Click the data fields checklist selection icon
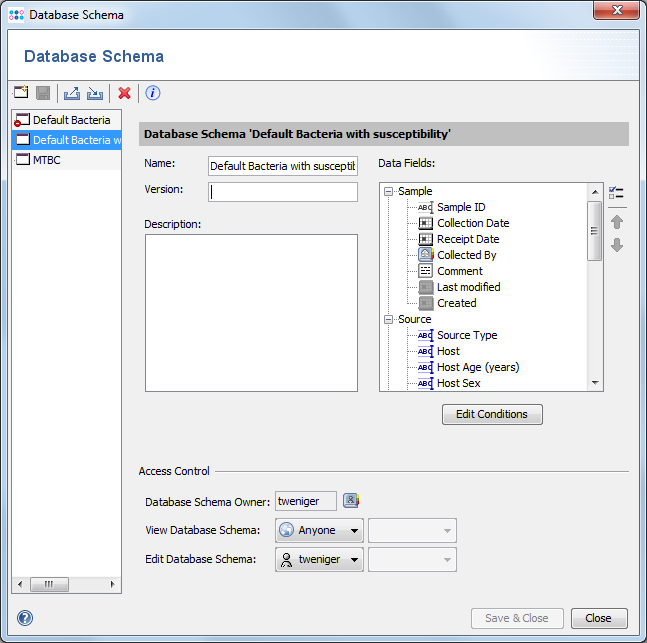Screen dimensions: 647x643 tap(617, 192)
